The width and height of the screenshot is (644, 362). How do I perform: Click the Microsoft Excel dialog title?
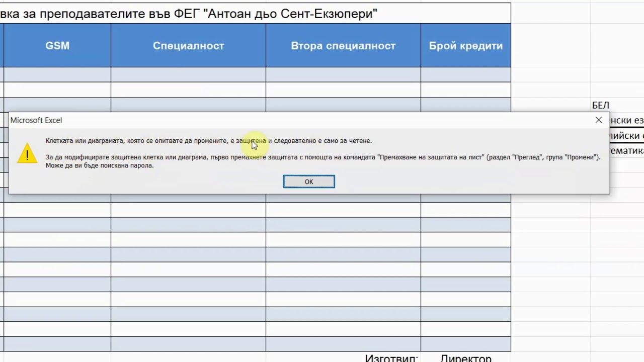point(36,120)
